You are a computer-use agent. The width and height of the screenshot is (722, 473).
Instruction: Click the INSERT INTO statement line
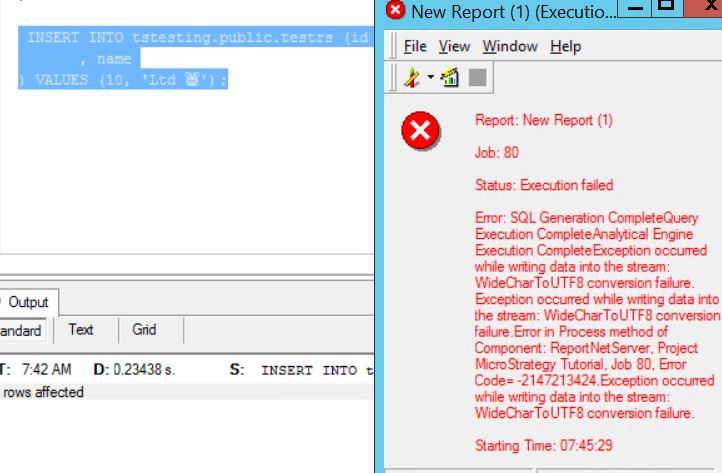[197, 38]
